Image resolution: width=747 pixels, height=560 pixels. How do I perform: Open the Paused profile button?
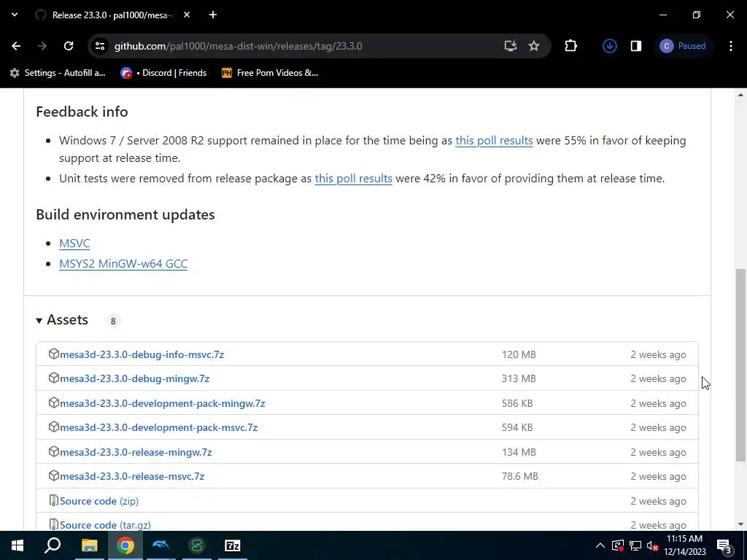(683, 46)
